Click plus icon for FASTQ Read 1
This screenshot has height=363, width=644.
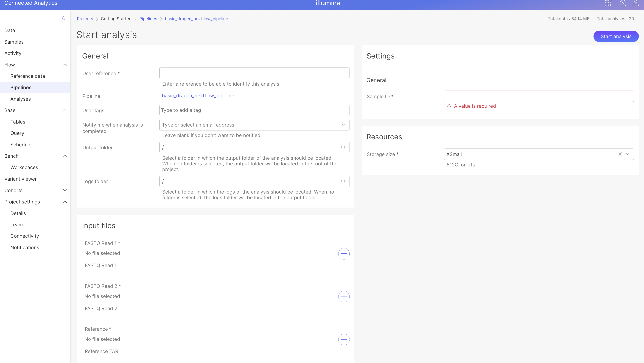coord(344,254)
